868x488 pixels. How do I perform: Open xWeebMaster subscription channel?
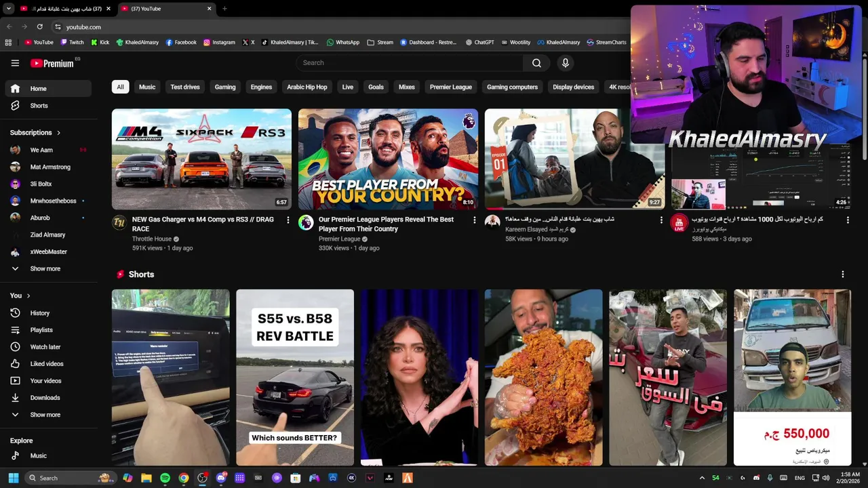48,251
